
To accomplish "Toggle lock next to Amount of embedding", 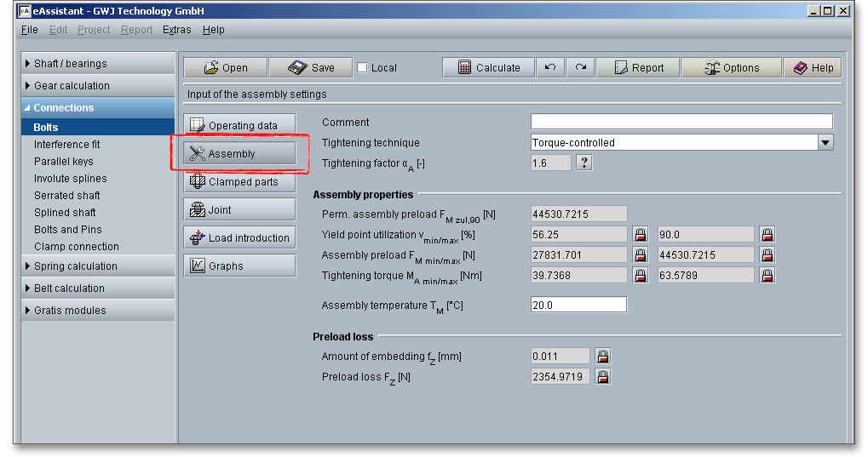I will click(603, 357).
